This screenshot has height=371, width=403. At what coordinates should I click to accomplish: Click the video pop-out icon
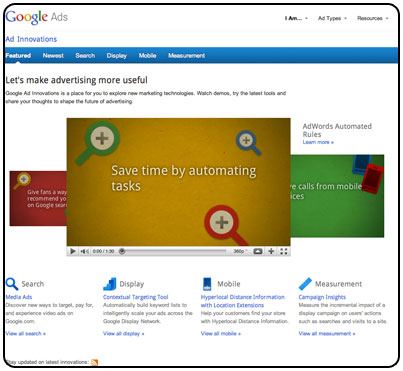coord(258,251)
